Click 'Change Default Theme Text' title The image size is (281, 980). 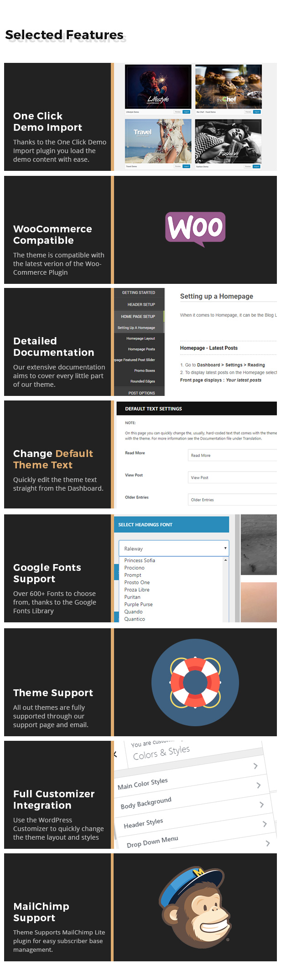53,459
